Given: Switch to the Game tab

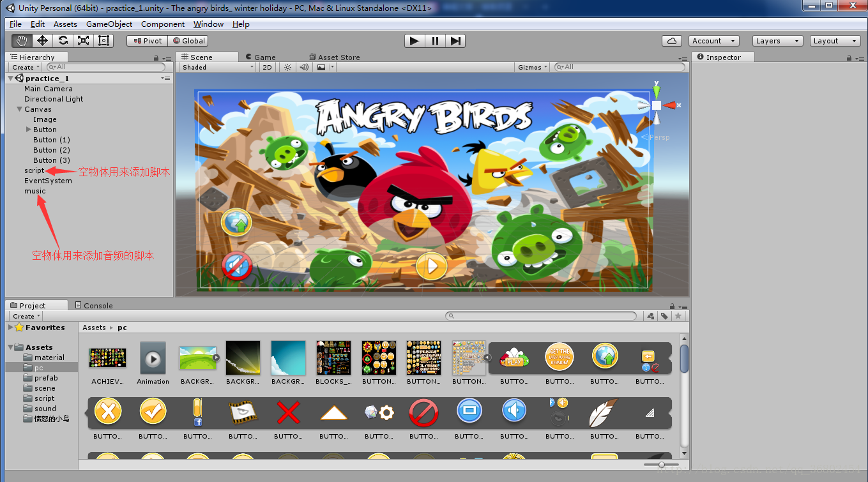Looking at the screenshot, I should coord(261,57).
